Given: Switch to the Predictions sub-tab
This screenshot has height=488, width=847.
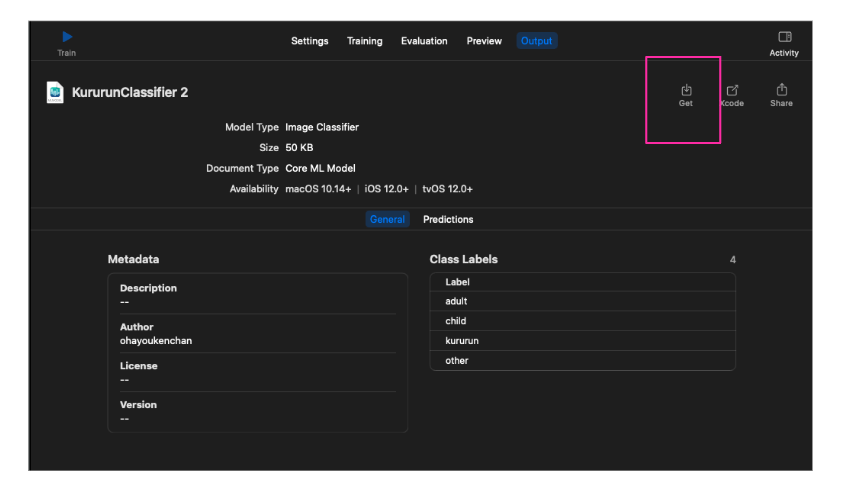Looking at the screenshot, I should [x=448, y=219].
